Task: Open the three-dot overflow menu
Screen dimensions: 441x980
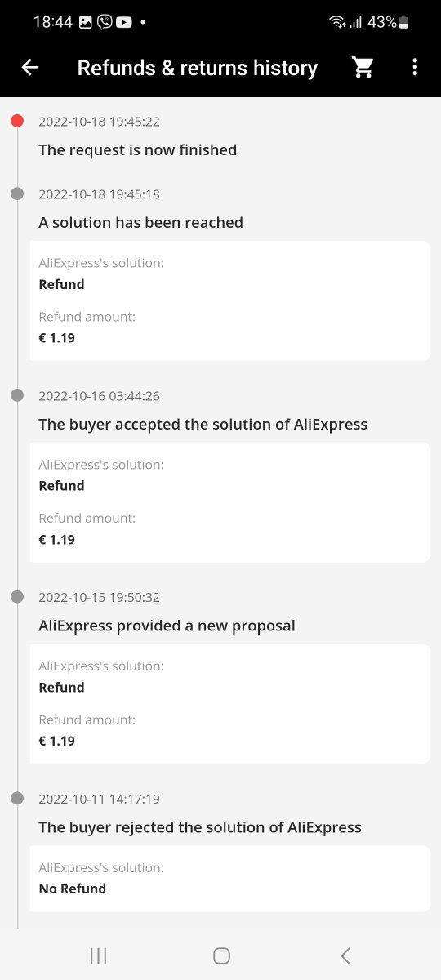Action: pyautogui.click(x=415, y=68)
